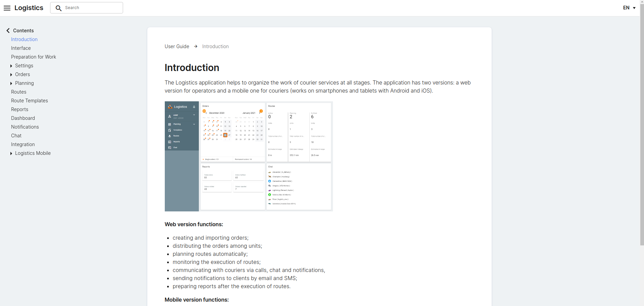Click the User Guide breadcrumb link
This screenshot has height=306, width=644.
tap(177, 46)
